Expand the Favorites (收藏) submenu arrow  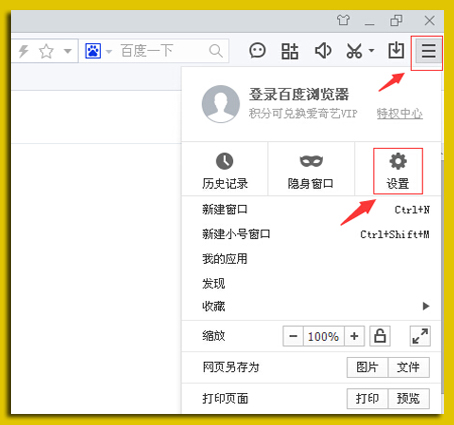point(426,306)
